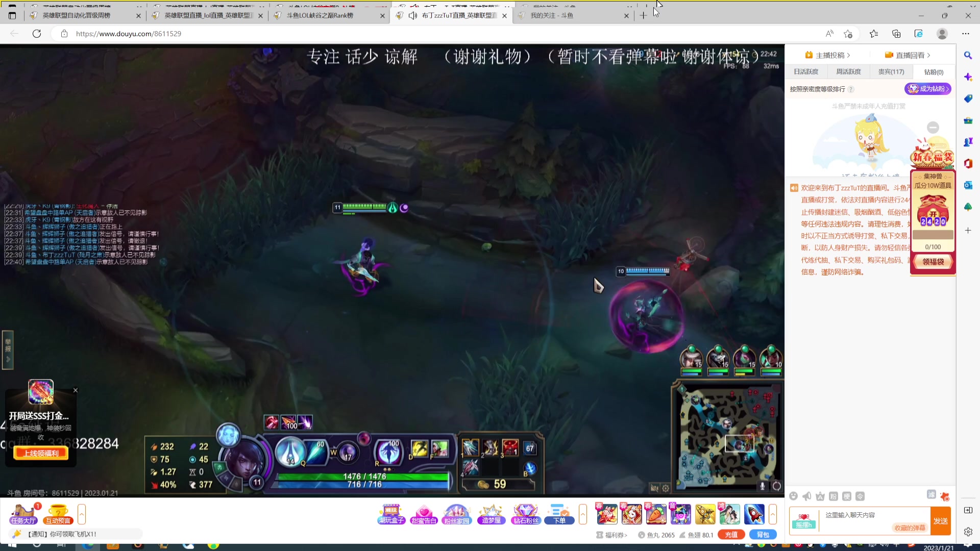This screenshot has width=980, height=551.
Task: Click the 充值 recharge button
Action: point(731,535)
